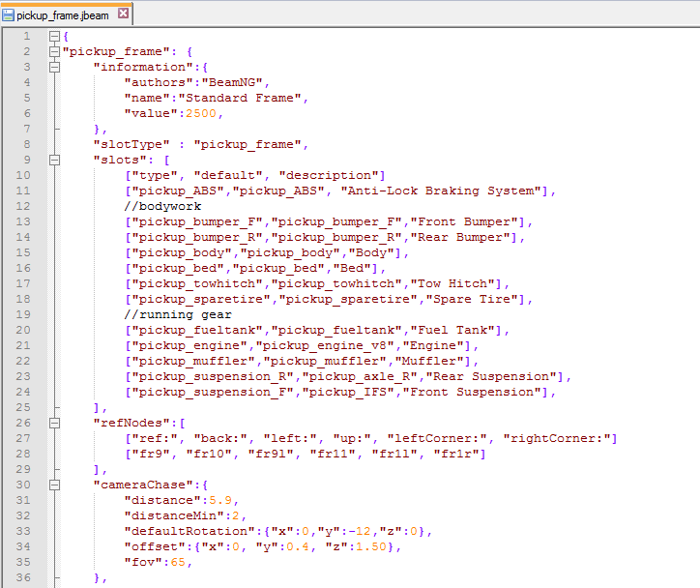The width and height of the screenshot is (700, 588).
Task: Collapse the "refNodes" fold marker
Action: click(x=54, y=423)
